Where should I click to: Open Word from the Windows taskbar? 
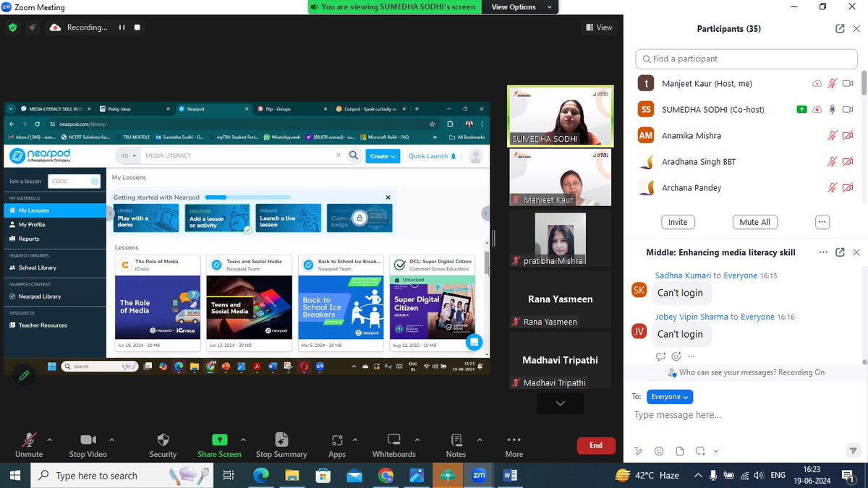[x=509, y=475]
